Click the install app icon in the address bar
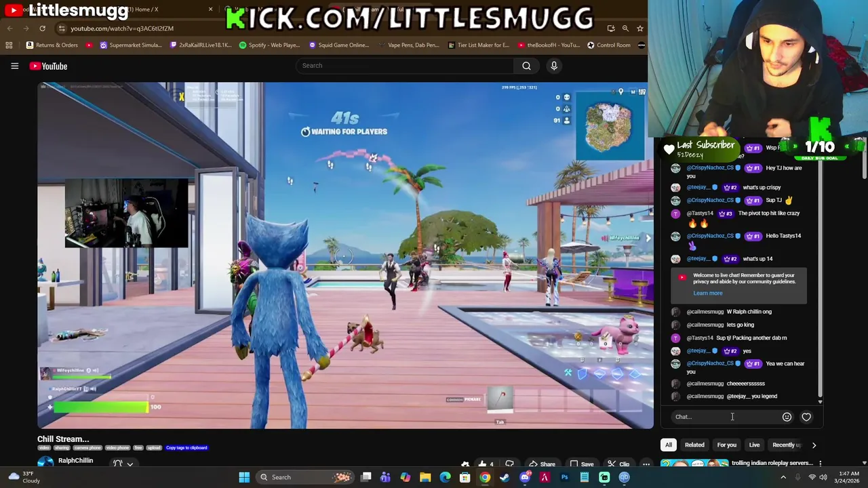Image resolution: width=868 pixels, height=488 pixels. [x=611, y=28]
